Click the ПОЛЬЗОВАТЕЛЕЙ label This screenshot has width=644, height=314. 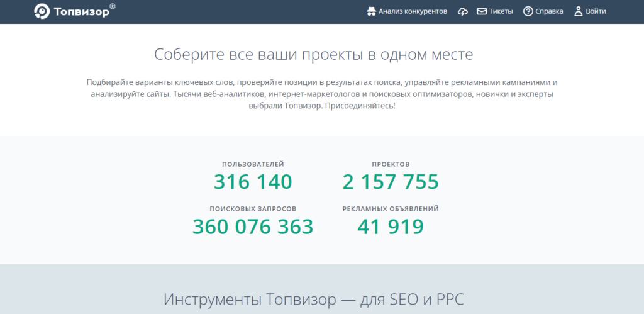click(253, 164)
